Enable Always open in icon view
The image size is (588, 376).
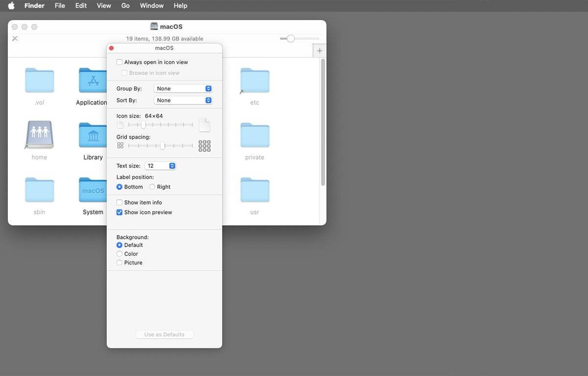(x=120, y=62)
